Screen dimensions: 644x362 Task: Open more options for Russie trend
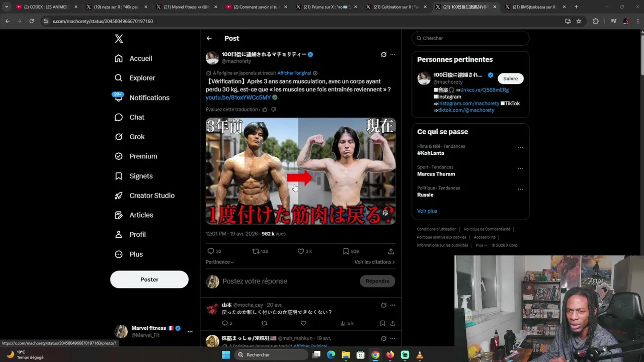[520, 190]
